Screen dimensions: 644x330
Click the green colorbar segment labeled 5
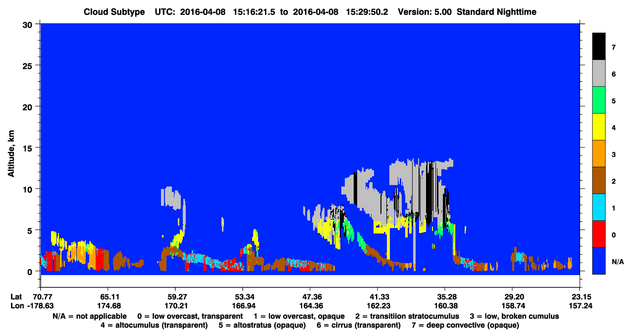598,100
